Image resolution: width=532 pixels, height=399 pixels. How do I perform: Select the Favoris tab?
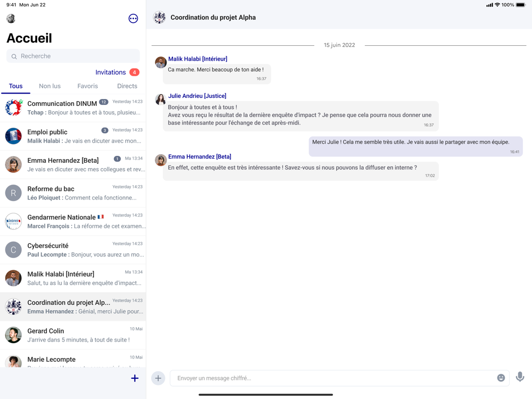click(x=88, y=86)
